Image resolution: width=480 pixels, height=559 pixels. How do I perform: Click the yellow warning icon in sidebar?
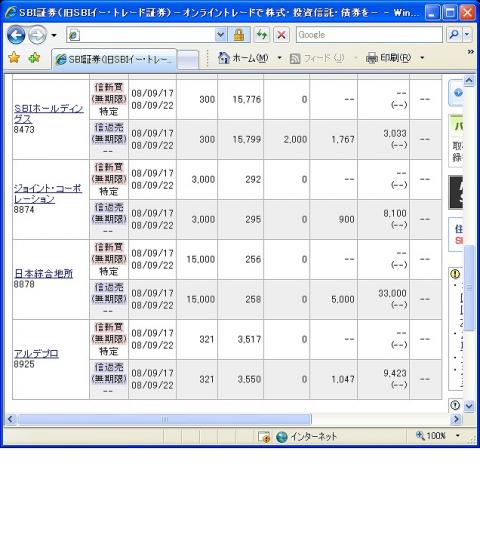[455, 274]
